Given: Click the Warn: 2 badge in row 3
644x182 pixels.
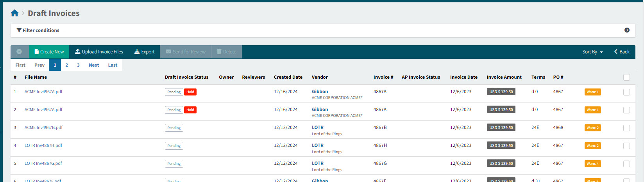Looking at the screenshot, I should tap(592, 128).
